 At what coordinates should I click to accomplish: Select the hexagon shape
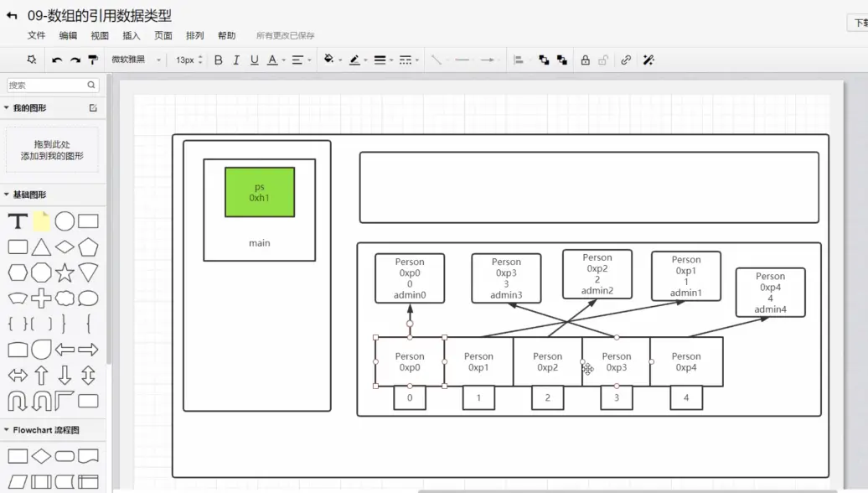(18, 272)
